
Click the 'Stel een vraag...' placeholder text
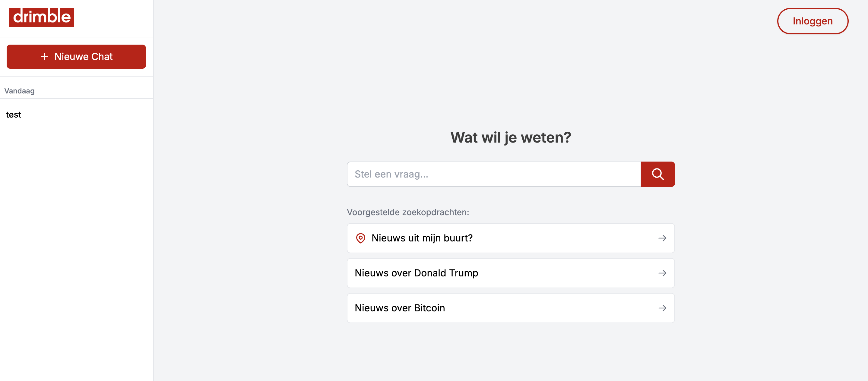(391, 174)
